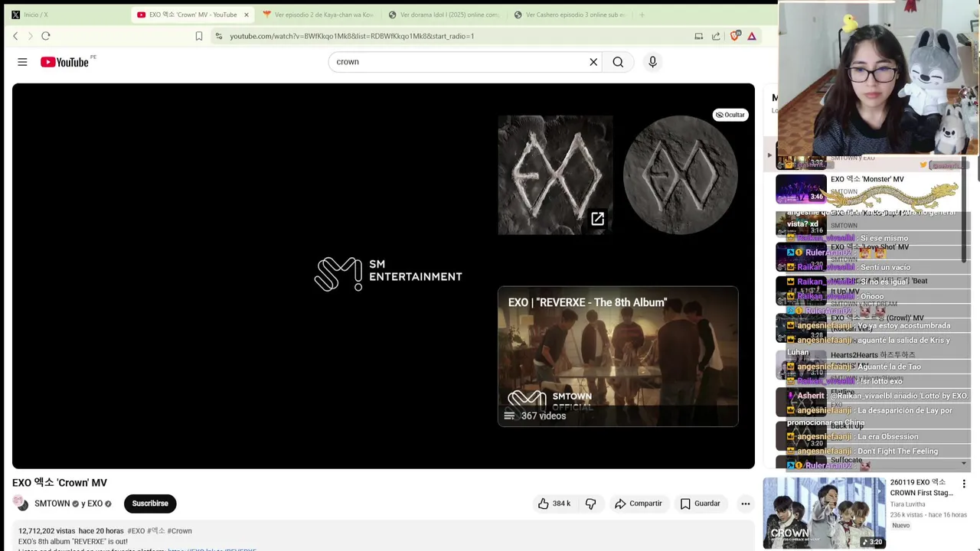The image size is (980, 551).
Task: Go forward with the browser forward arrow
Action: [x=31, y=36]
